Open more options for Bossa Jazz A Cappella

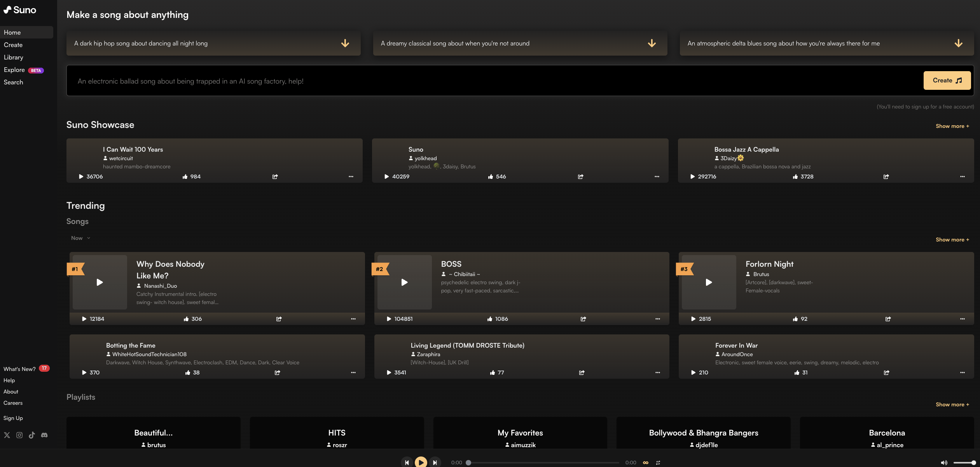pos(963,177)
